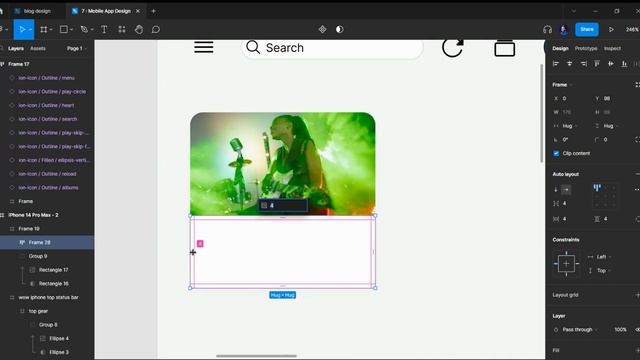Viewport: 640px width, 360px height.
Task: Click Align right icon
Action: 583,64
